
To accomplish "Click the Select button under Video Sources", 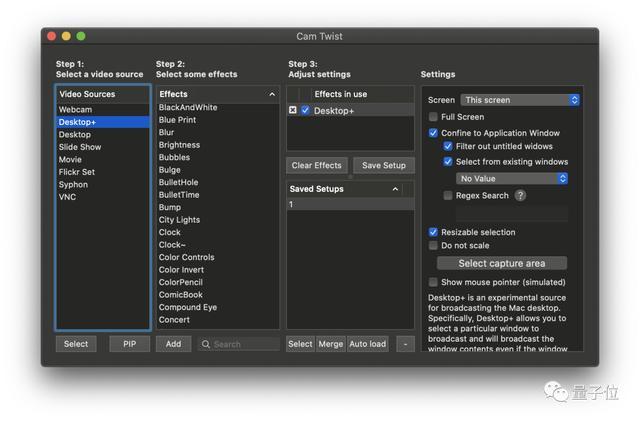I will click(76, 344).
